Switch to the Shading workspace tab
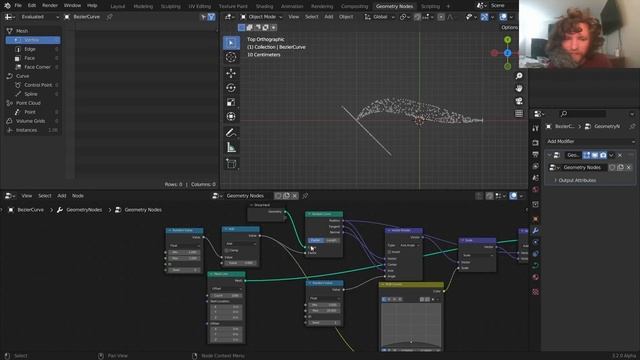Screen dimensions: 640x360 point(264,6)
